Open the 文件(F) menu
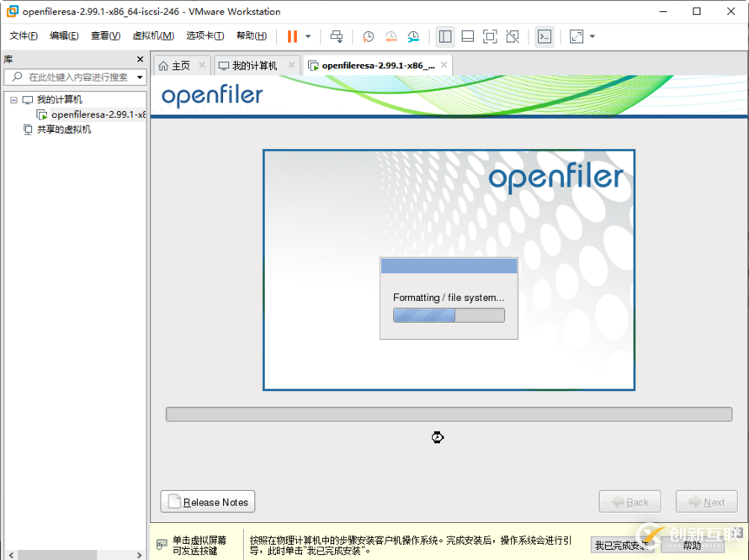Viewport: 749px width, 560px height. 24,36
